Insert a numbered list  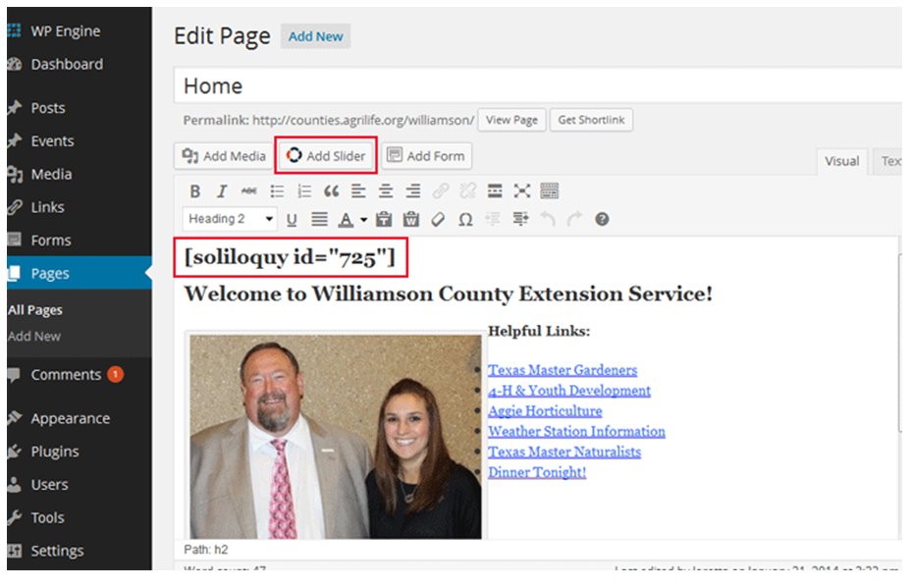304,191
